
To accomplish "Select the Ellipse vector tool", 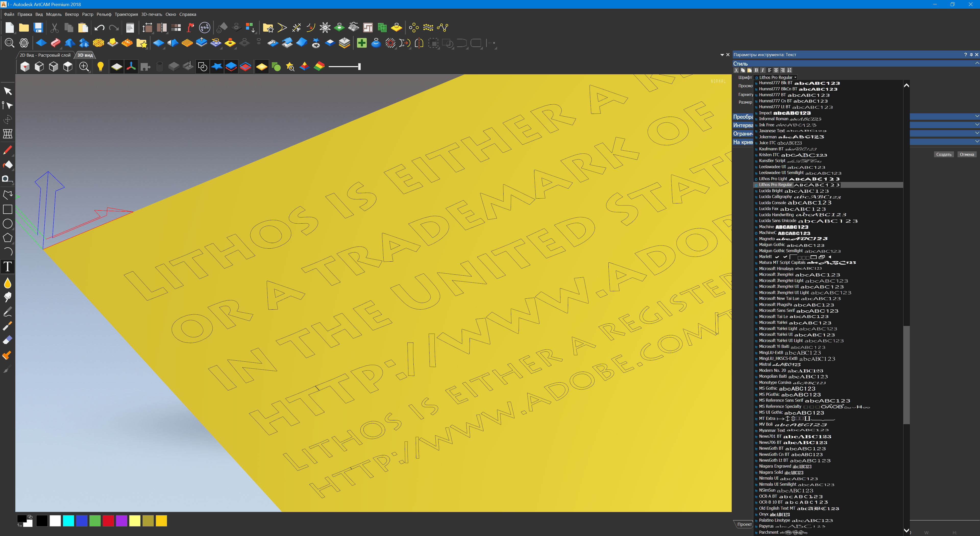I will click(8, 224).
